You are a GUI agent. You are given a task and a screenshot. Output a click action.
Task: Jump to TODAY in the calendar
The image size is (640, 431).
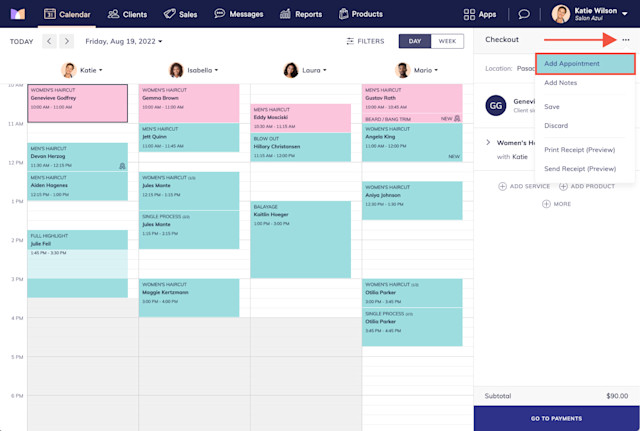coord(22,42)
